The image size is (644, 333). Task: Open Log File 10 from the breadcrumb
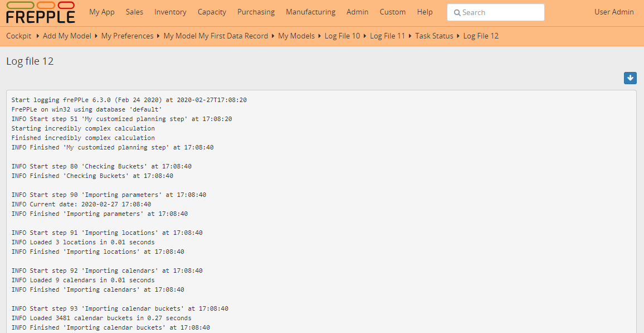(x=342, y=36)
